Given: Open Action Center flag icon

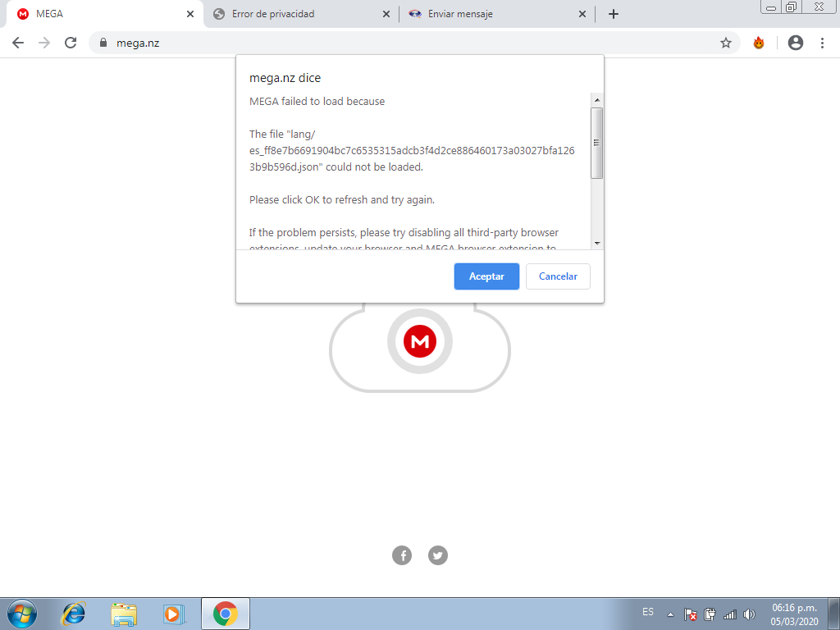Looking at the screenshot, I should 691,614.
